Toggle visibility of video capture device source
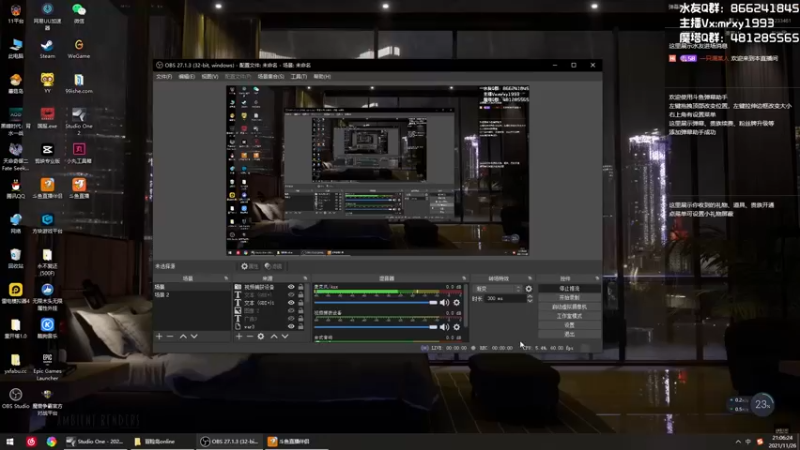This screenshot has height=450, width=800. [x=291, y=287]
